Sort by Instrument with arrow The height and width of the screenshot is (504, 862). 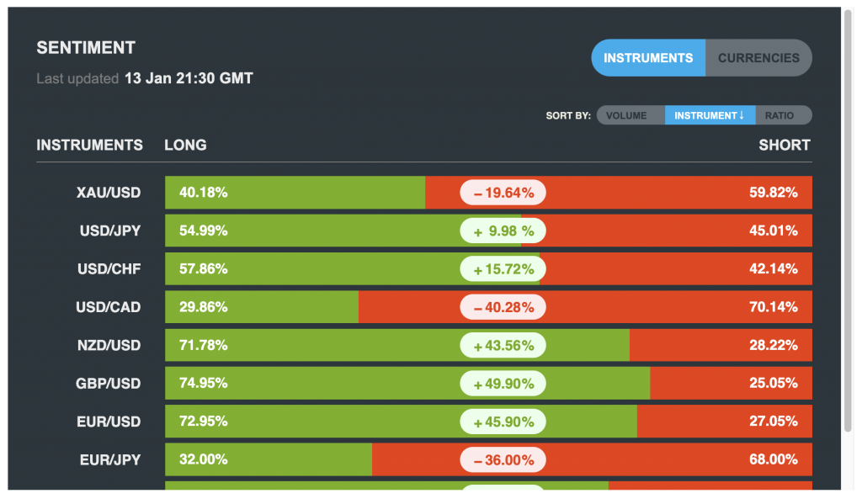click(709, 115)
